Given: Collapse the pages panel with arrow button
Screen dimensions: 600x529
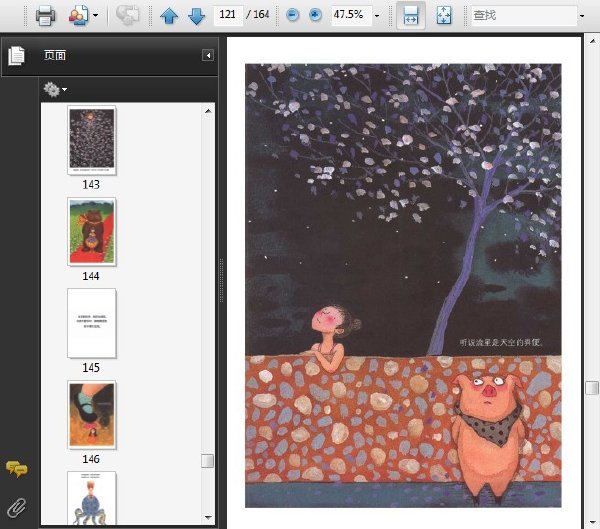Looking at the screenshot, I should 208,56.
